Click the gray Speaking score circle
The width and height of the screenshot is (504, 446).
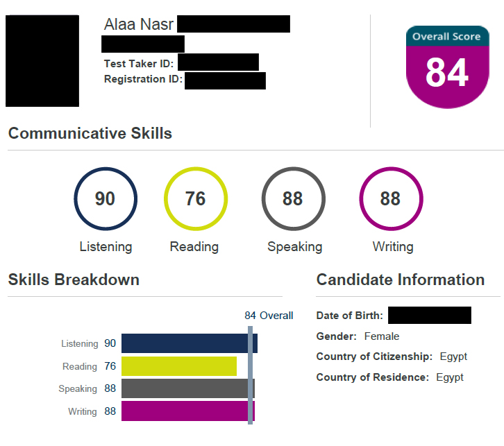point(292,199)
